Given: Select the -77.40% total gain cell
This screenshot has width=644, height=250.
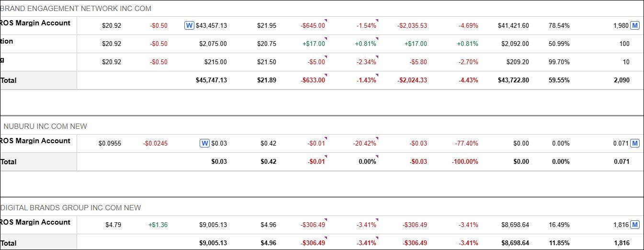Looking at the screenshot, I should [466, 143].
